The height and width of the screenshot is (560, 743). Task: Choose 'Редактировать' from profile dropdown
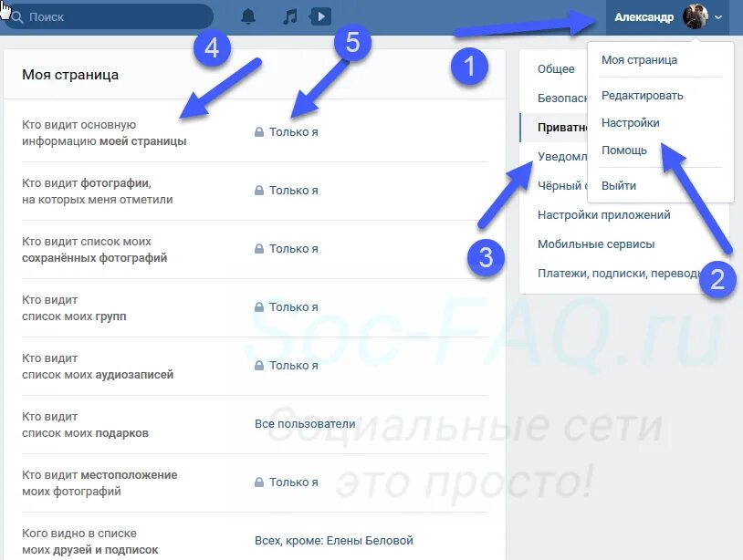click(x=642, y=96)
